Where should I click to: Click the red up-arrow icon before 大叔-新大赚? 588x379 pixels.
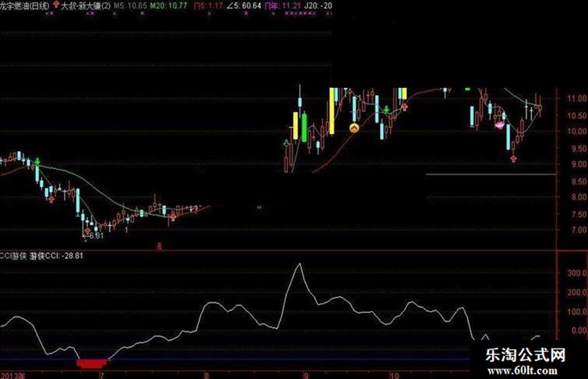point(56,5)
